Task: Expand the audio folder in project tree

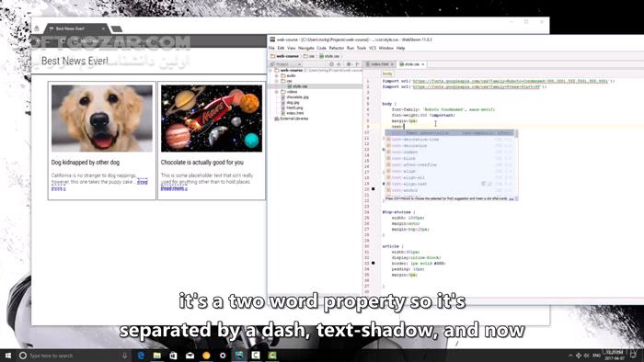Action: [276, 76]
